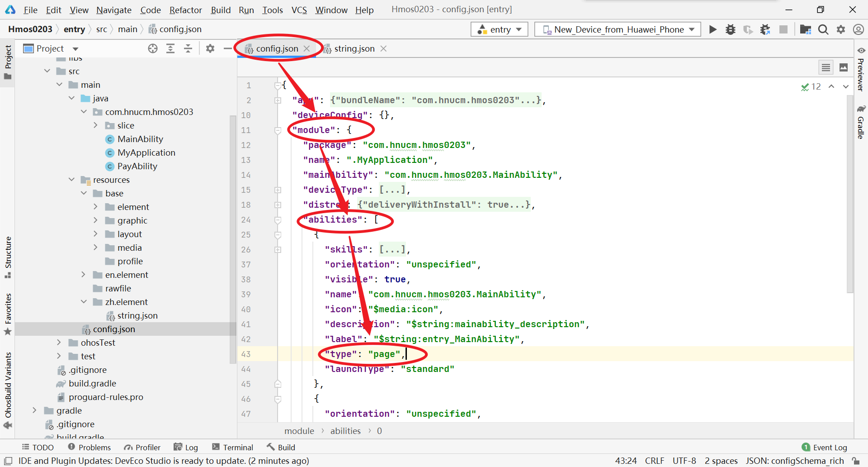The width and height of the screenshot is (868, 467).
Task: Open the Terminal tool window
Action: point(232,447)
